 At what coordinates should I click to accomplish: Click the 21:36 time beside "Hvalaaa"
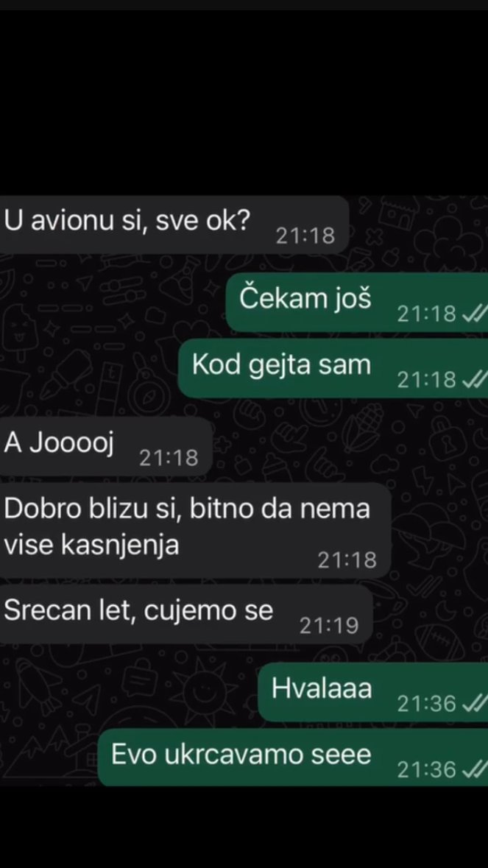coord(427,704)
